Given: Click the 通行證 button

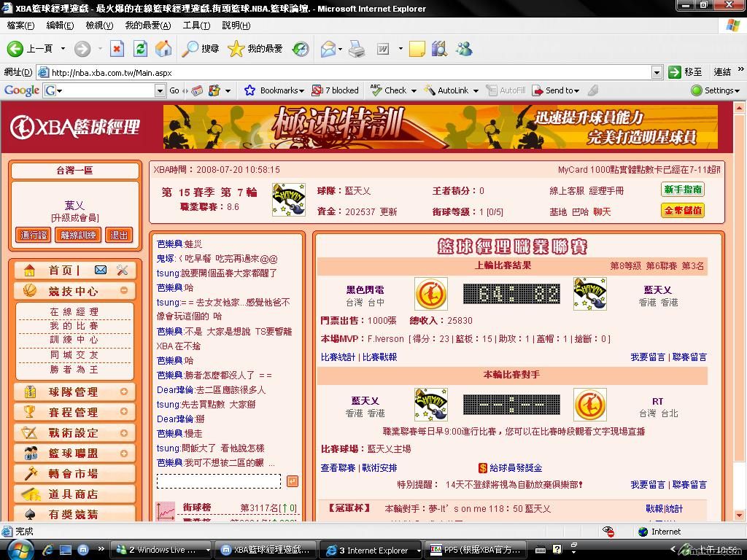Looking at the screenshot, I should (x=34, y=235).
